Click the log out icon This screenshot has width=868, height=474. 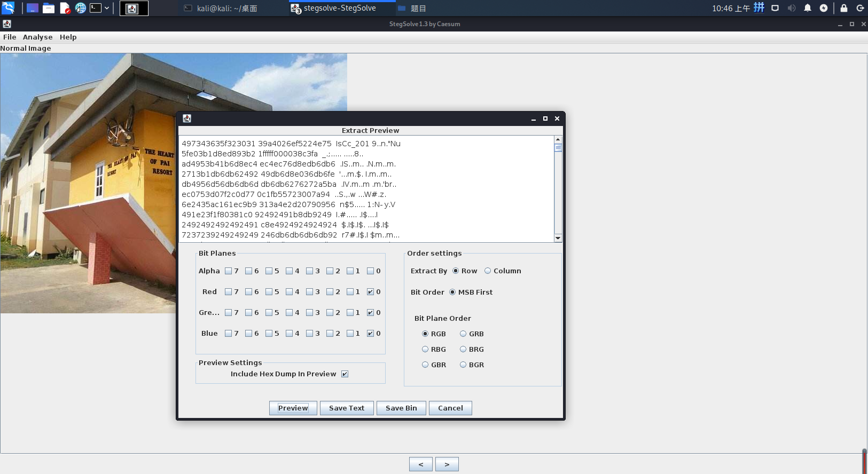coord(860,8)
